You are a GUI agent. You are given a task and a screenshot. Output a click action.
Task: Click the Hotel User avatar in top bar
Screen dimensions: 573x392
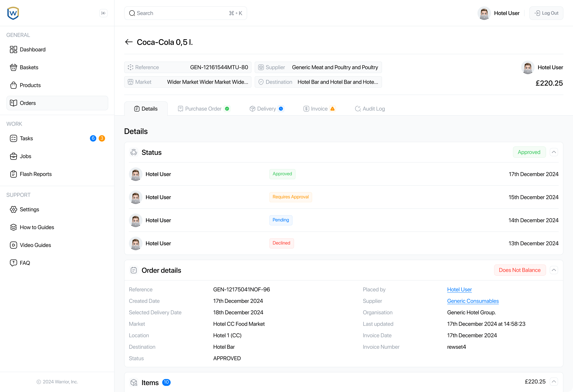tap(484, 13)
